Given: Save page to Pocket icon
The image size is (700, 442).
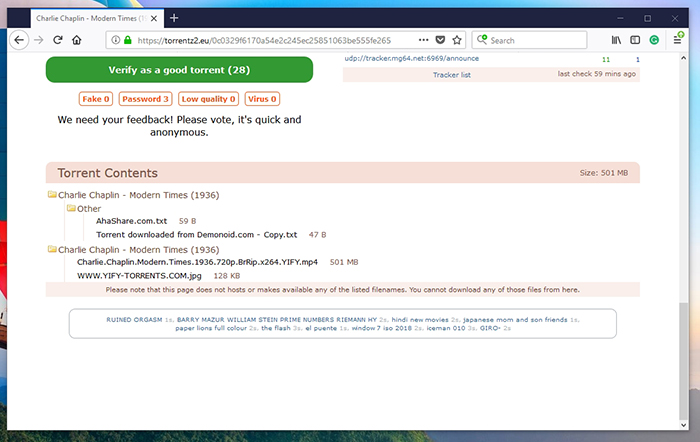Looking at the screenshot, I should point(440,40).
